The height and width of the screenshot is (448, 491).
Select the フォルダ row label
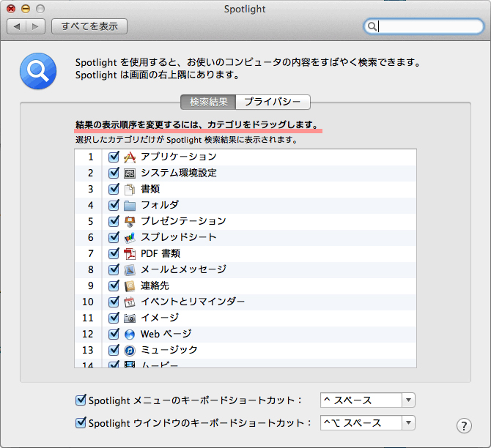[160, 205]
